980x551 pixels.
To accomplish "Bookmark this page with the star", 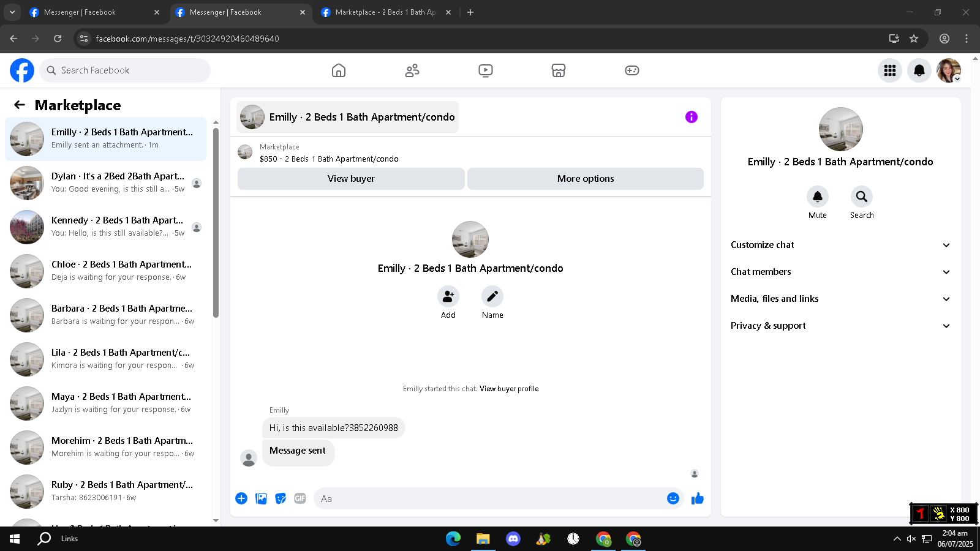I will click(914, 39).
